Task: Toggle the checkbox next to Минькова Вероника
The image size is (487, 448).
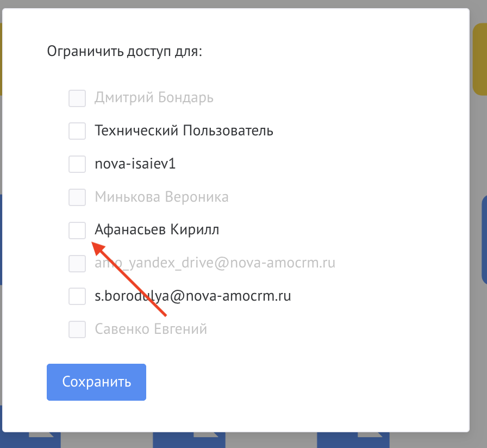Action: pos(77,197)
